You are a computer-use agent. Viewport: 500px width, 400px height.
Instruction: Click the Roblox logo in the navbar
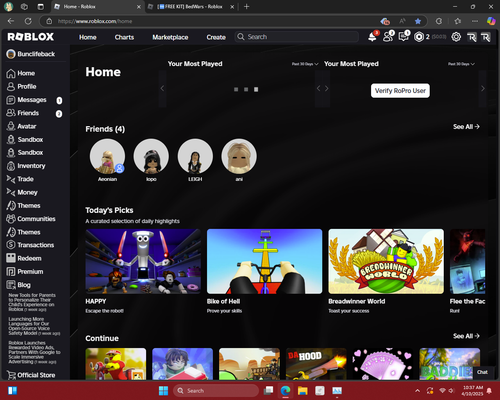(x=31, y=37)
